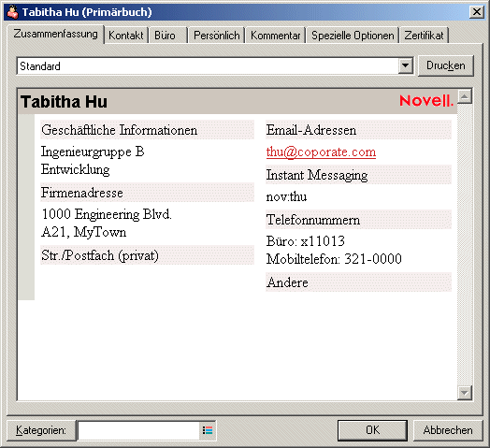Viewport: 490px width, 448px height.
Task: Click the Entwicklung department text
Action: tap(76, 170)
